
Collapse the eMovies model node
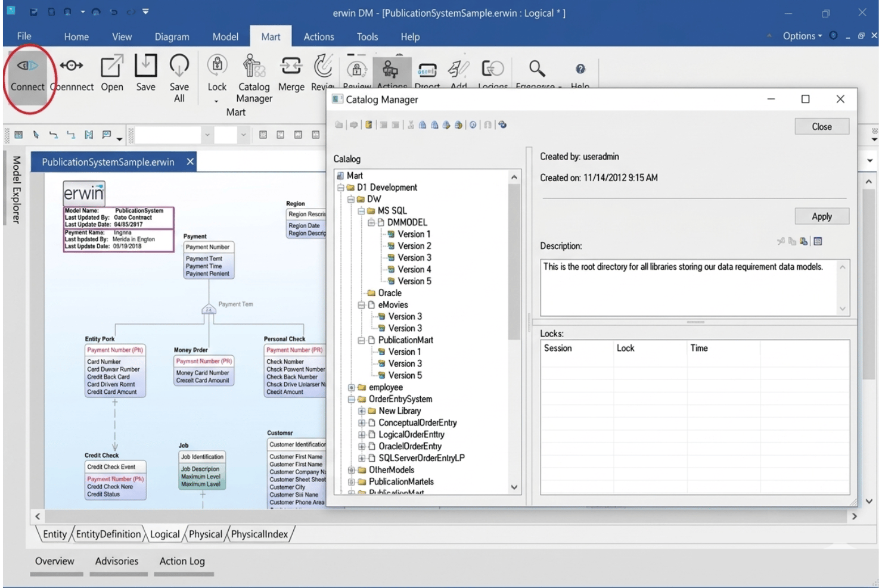[x=361, y=305]
